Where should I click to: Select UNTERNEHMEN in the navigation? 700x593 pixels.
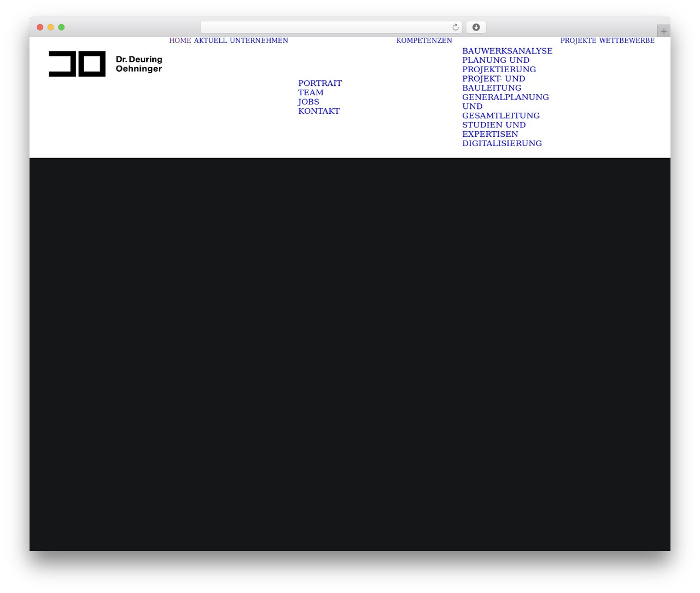click(259, 40)
